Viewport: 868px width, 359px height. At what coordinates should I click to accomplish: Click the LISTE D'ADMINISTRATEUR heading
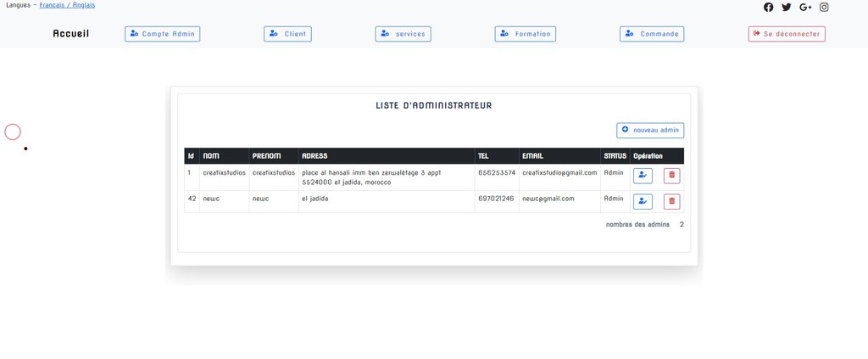(x=434, y=105)
